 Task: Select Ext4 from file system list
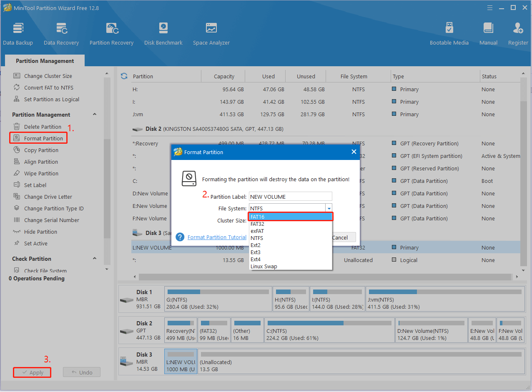291,259
